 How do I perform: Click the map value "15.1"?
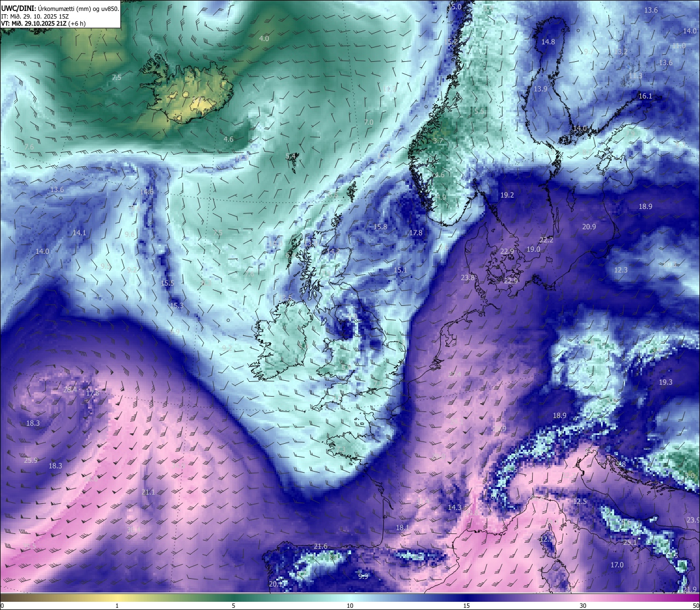(x=400, y=270)
